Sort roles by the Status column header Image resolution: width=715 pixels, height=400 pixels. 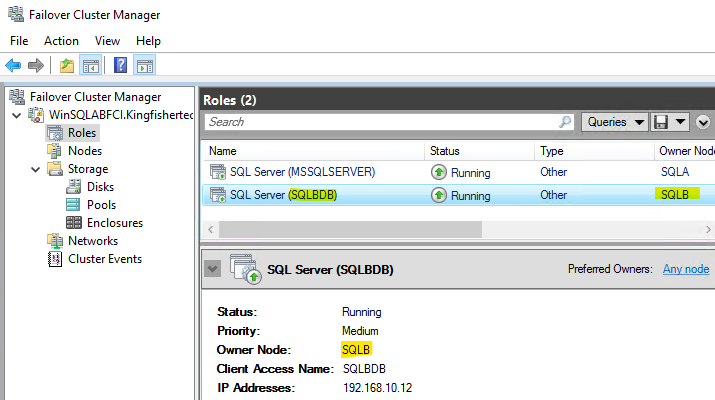(x=479, y=151)
